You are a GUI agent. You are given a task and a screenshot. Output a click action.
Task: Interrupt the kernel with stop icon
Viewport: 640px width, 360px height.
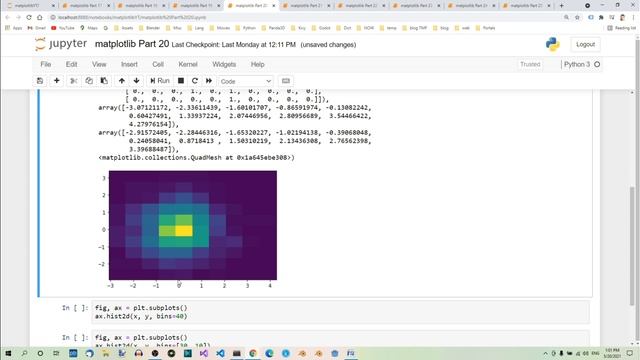(181, 81)
